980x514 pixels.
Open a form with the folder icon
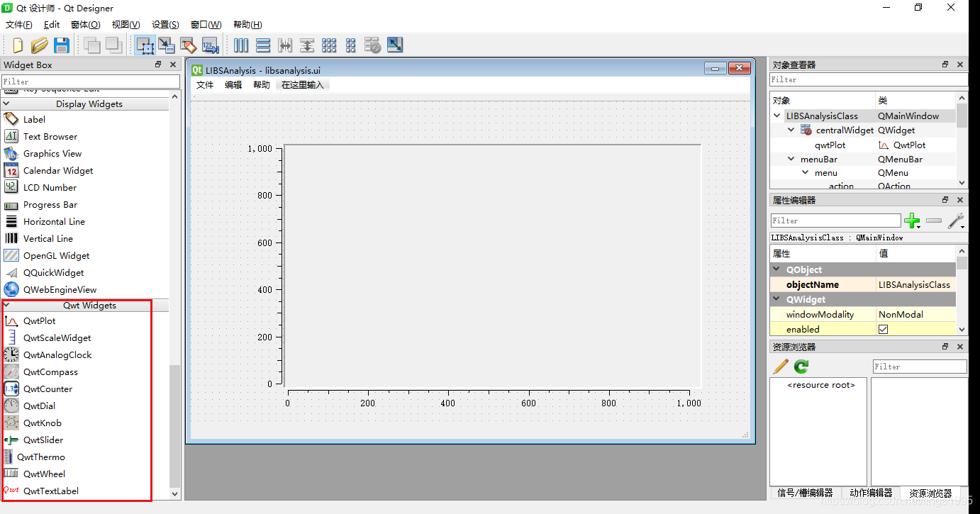pyautogui.click(x=39, y=45)
